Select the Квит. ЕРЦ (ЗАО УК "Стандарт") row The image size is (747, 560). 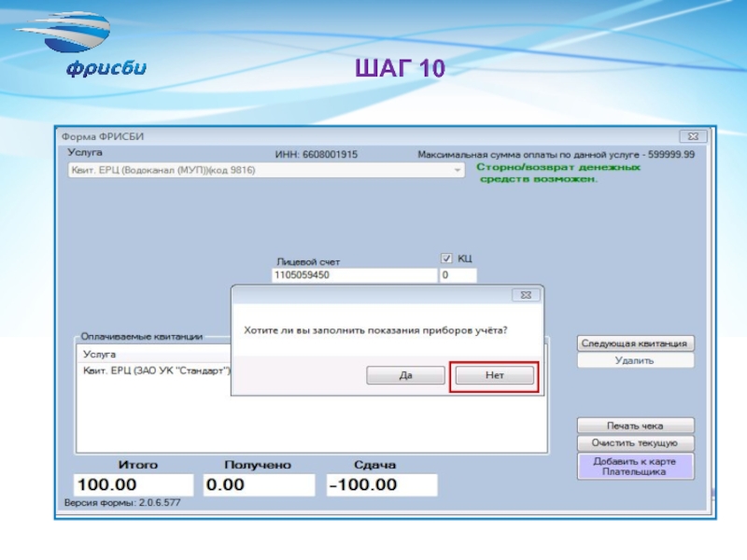tap(156, 371)
